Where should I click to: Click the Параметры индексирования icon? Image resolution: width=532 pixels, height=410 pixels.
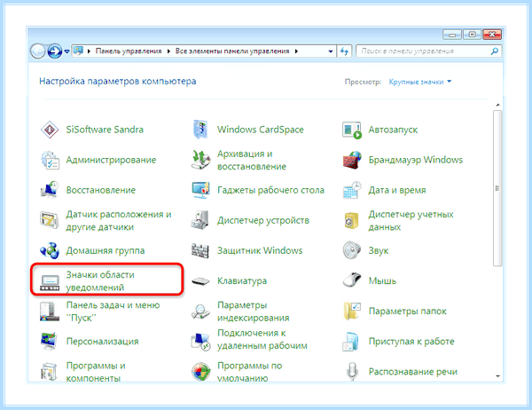point(200,311)
